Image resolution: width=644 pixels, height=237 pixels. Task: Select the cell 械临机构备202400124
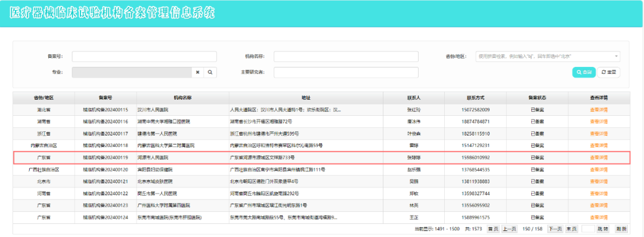click(x=106, y=217)
